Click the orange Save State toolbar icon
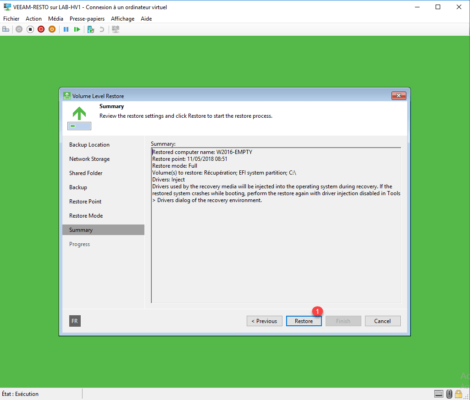Viewport: 470px width, 400px height. tap(52, 29)
